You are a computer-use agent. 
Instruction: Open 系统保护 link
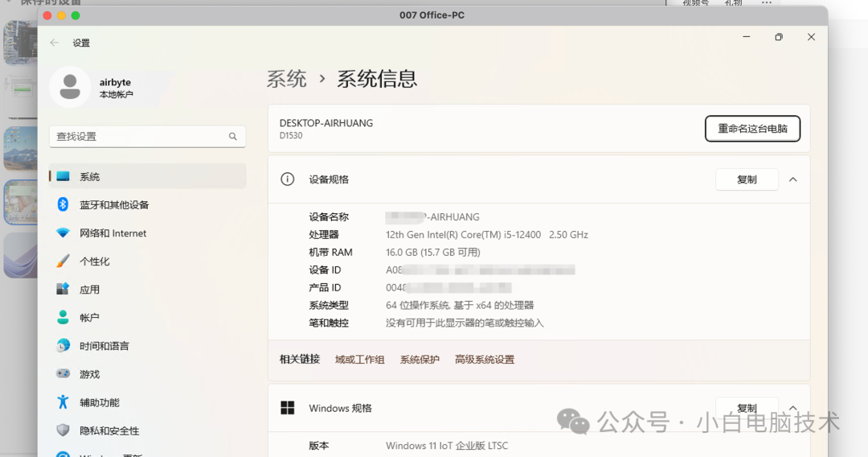click(x=420, y=360)
